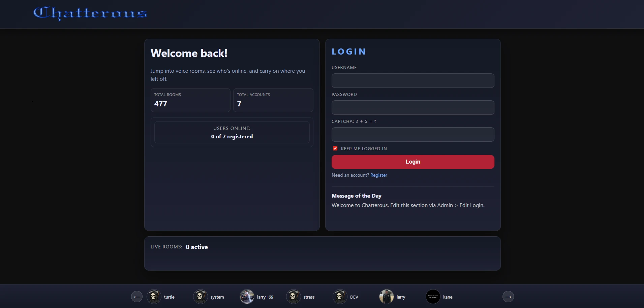Click the Total Rooms stat card
Screen dimensions: 644x308
pos(190,100)
